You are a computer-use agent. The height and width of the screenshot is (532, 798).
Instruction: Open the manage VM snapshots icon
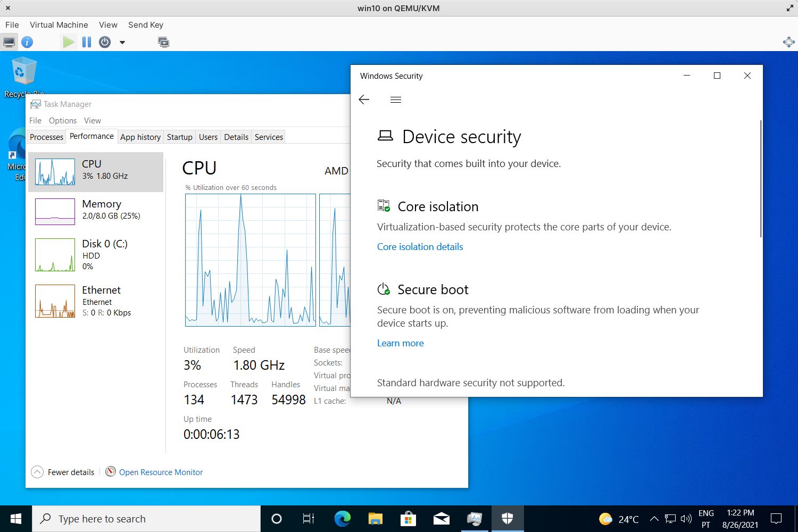(164, 42)
